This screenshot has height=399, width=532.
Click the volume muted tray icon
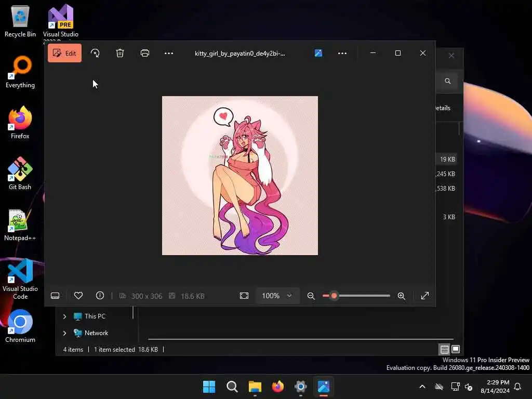pyautogui.click(x=469, y=387)
